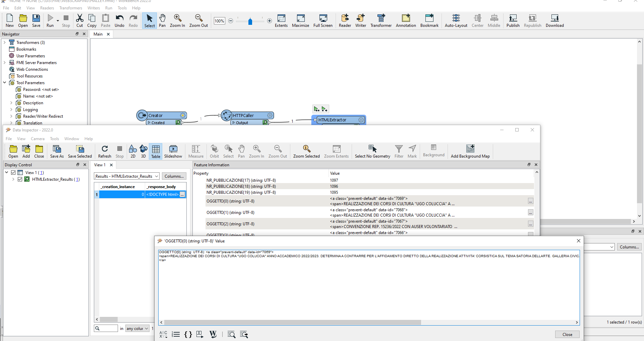Expand Reader/Writer Redirect node
644x341 pixels.
pos(11,116)
